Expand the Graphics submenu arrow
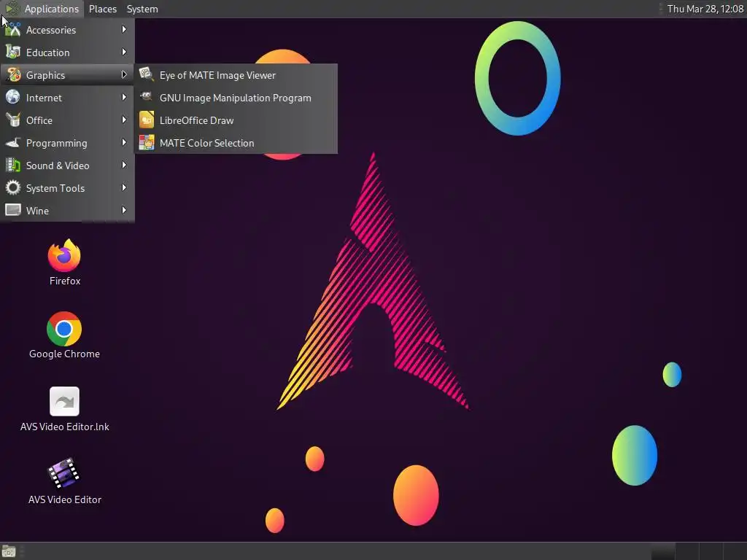 pyautogui.click(x=124, y=75)
